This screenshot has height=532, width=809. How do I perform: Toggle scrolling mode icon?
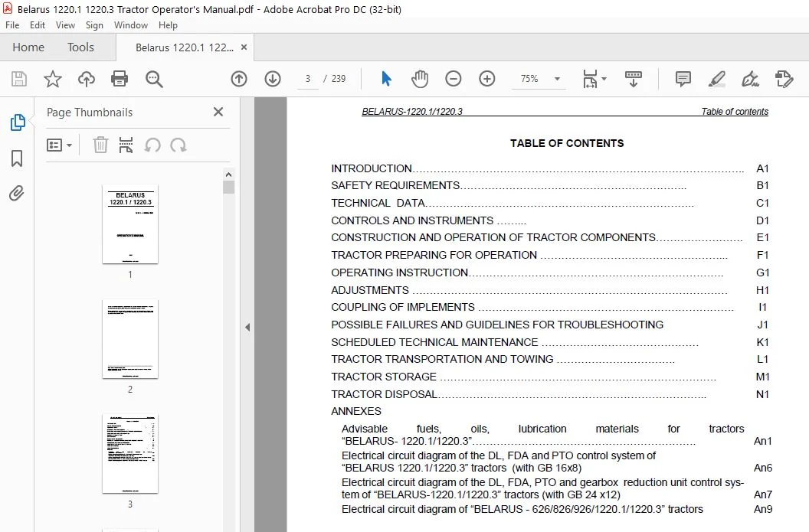click(x=633, y=79)
